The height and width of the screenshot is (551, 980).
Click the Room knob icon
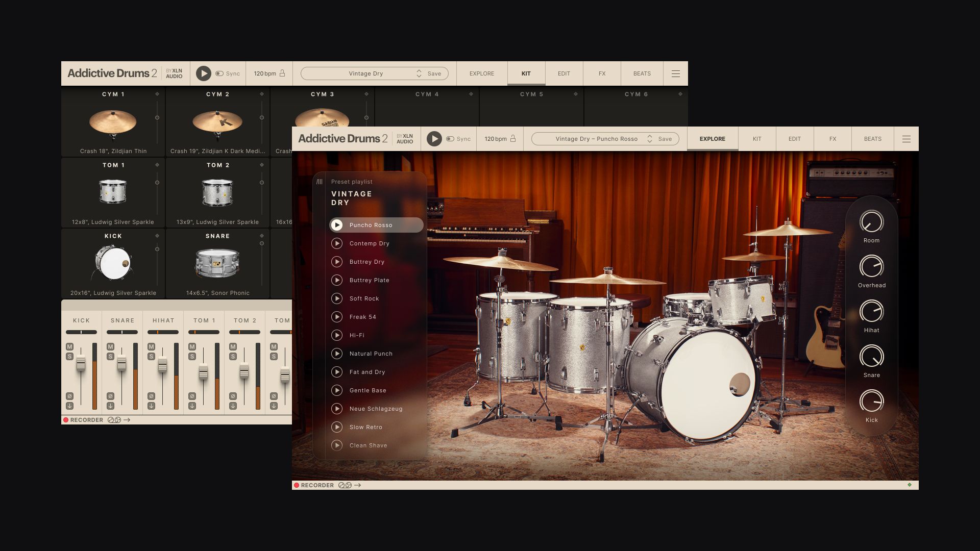871,222
